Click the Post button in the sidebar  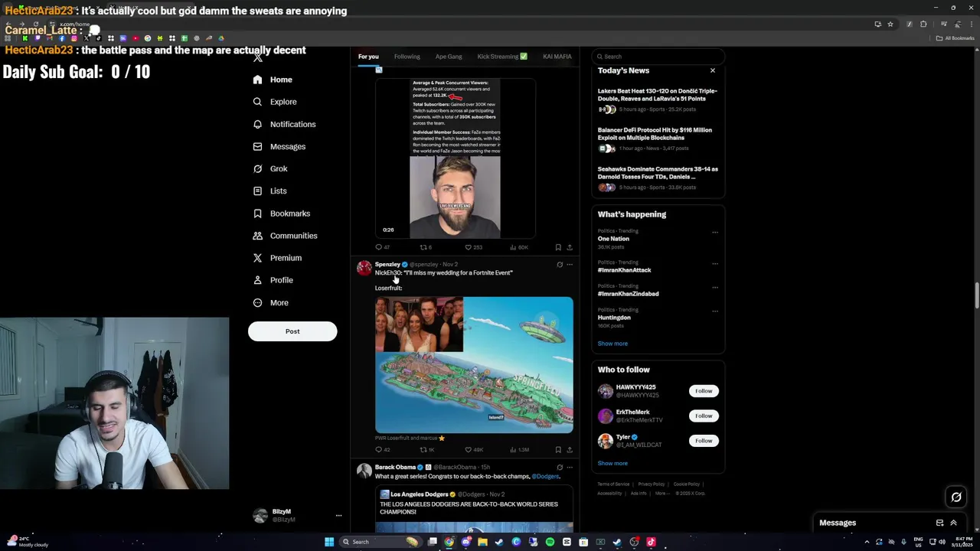[x=292, y=331]
